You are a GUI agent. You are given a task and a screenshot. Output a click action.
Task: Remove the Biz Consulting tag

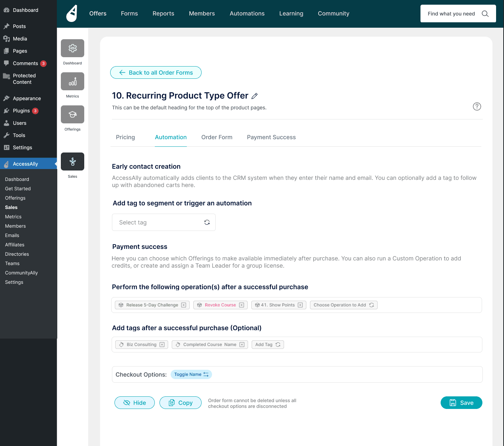[162, 345]
